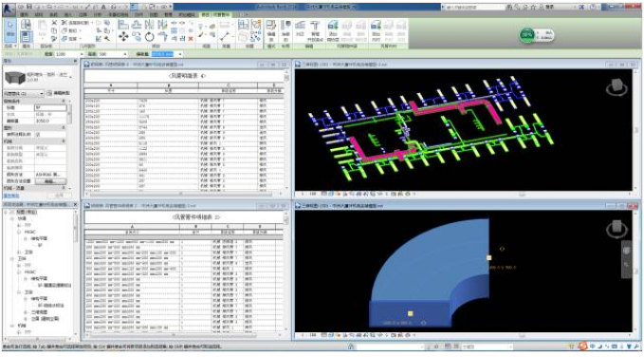Click the Sogou input method tray icon
The height and width of the screenshot is (357, 644).
pos(582,347)
